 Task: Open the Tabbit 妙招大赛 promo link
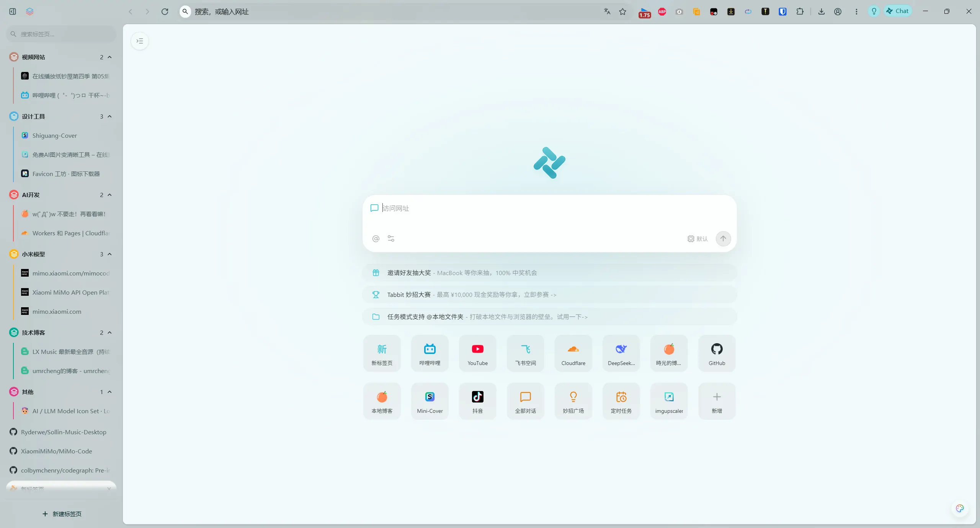(x=549, y=295)
